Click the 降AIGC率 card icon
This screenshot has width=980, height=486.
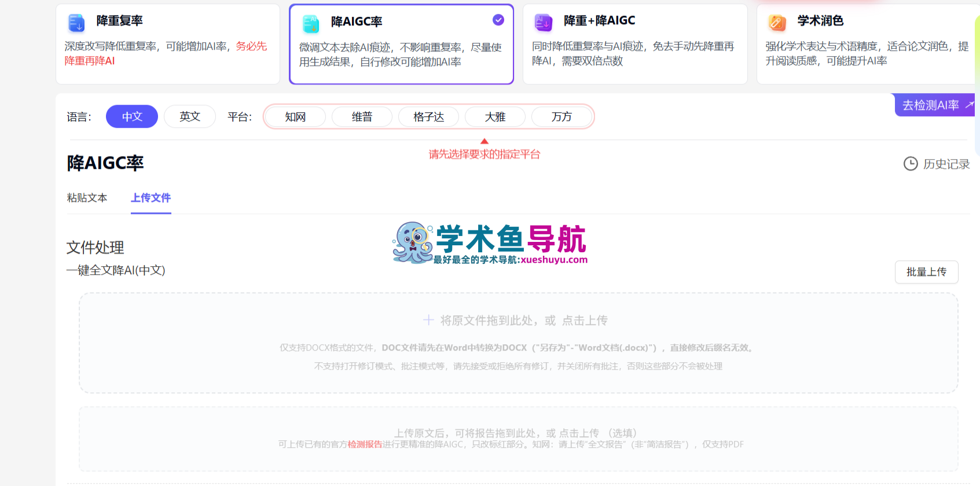point(311,23)
